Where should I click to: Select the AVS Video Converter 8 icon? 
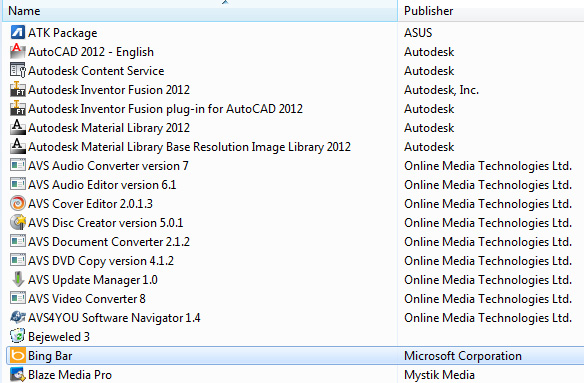point(18,298)
